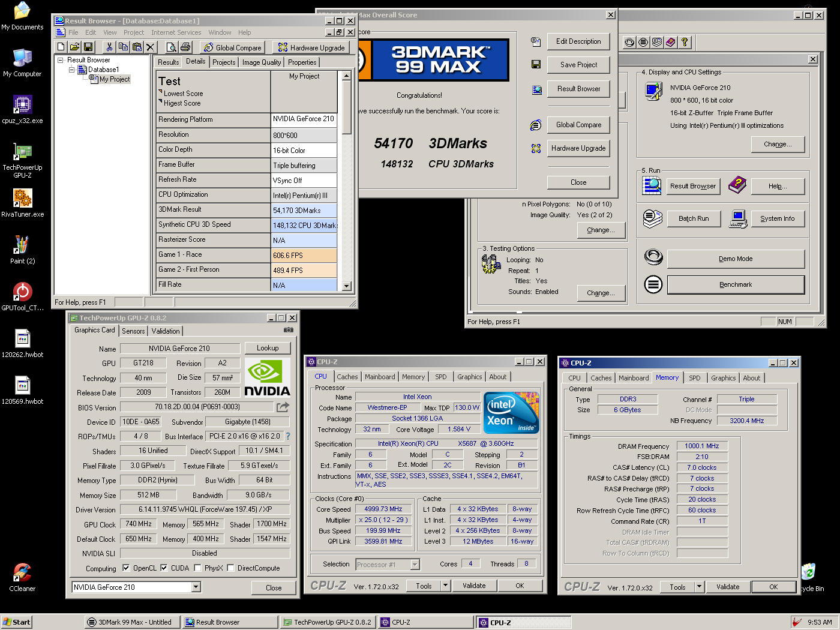Switch to the Mainboard tab in the CPU-Z CPU window
The height and width of the screenshot is (630, 840).
pos(380,377)
